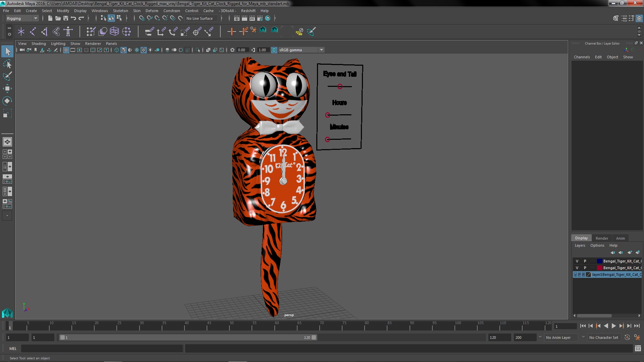Click Layer Editor horizontal scrollbar

(594, 316)
